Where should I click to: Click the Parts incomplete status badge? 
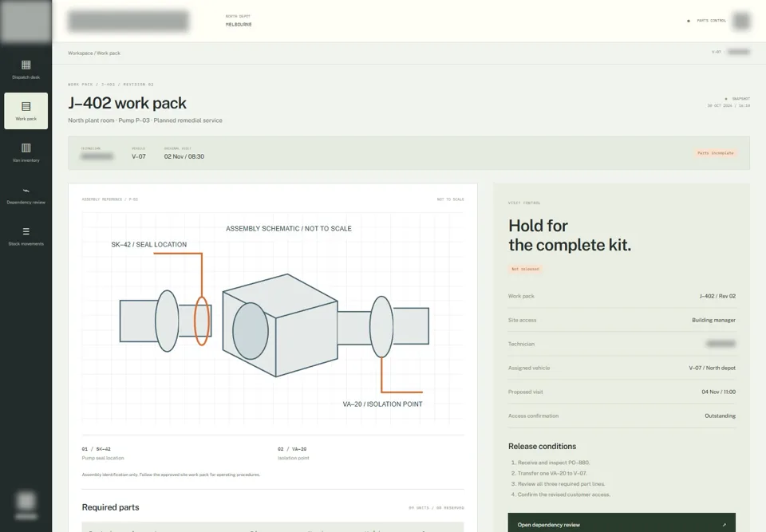pyautogui.click(x=715, y=153)
